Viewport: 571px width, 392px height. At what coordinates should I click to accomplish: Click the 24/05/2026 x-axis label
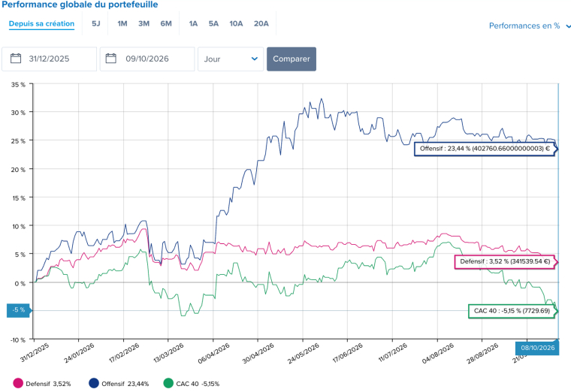point(304,354)
